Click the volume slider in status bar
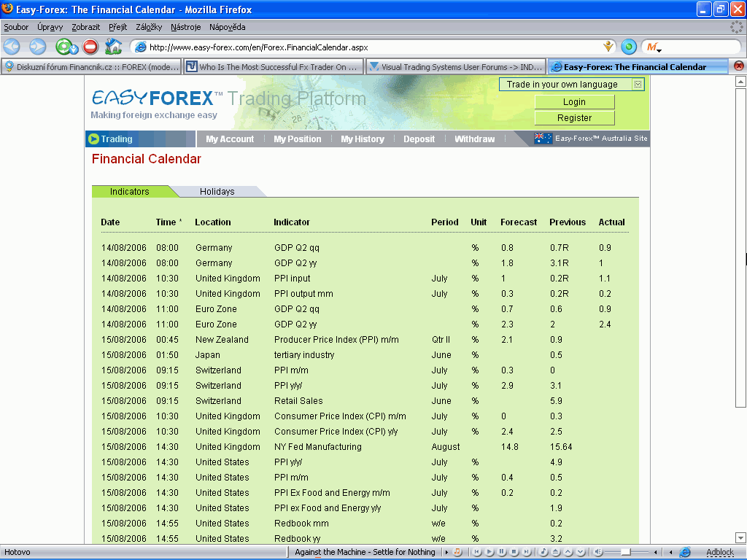 pos(626,552)
